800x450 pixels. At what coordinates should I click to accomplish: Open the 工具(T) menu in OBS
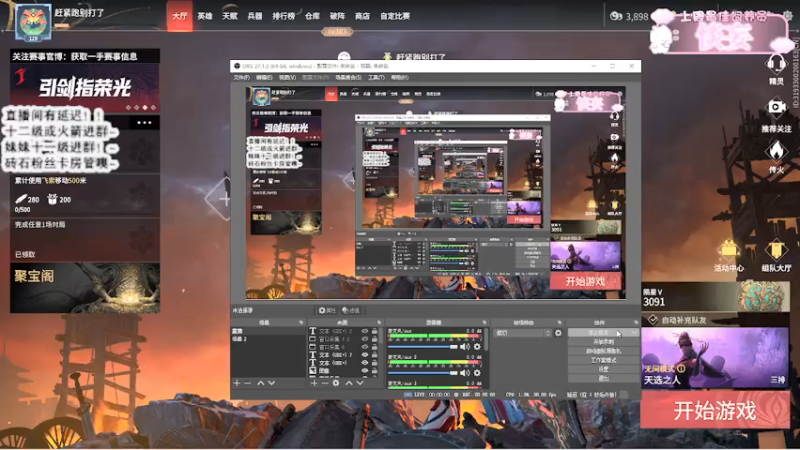pyautogui.click(x=376, y=78)
